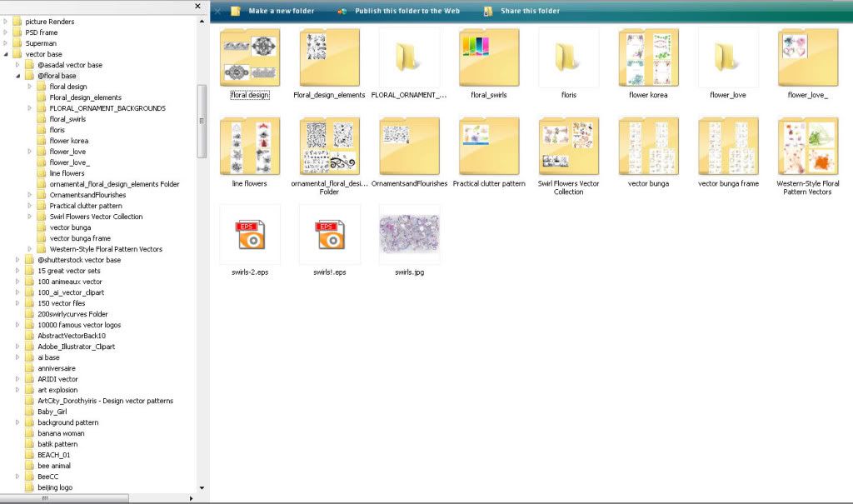Select beijing logo in folder tree
Screen dimensions: 853x504
[x=55, y=487]
